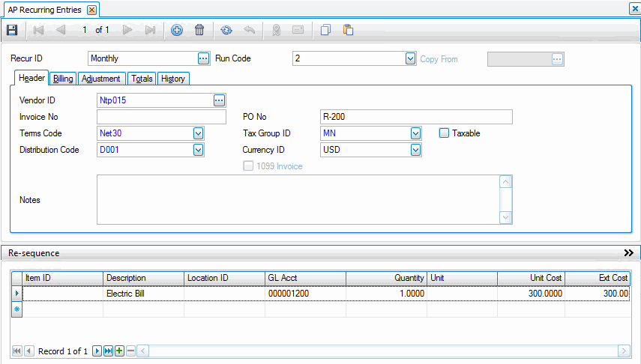
Task: Open Recur ID lookup ellipsis button
Action: [x=203, y=58]
